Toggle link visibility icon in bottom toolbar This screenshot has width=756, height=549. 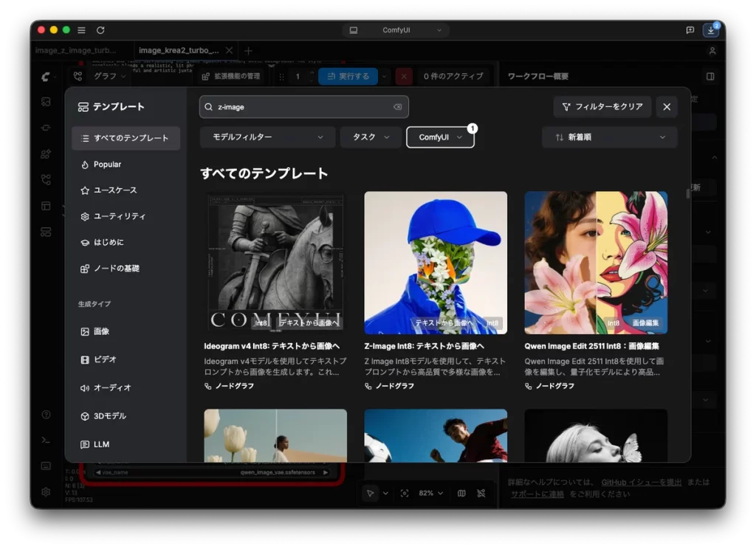(x=481, y=493)
